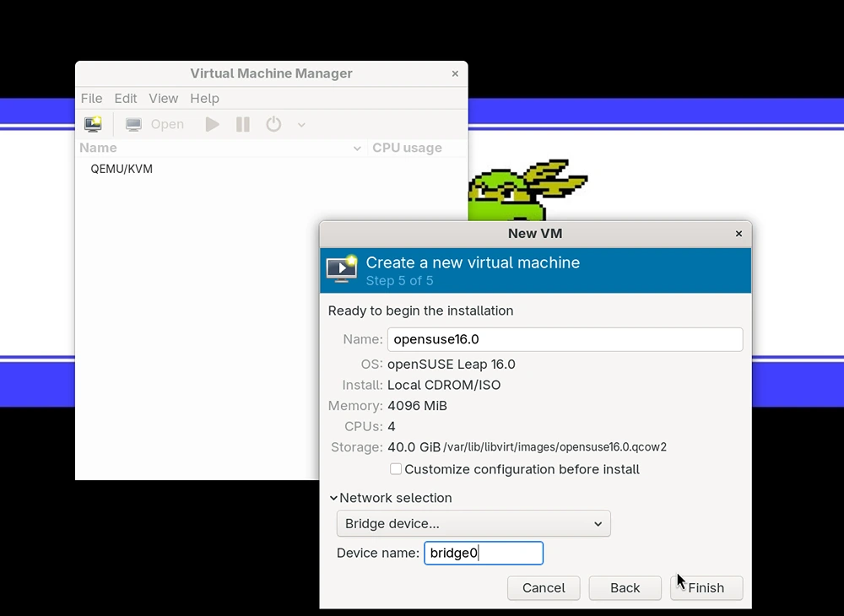Open the View menu in Virtual Machine Manager
The width and height of the screenshot is (844, 616).
click(x=163, y=99)
